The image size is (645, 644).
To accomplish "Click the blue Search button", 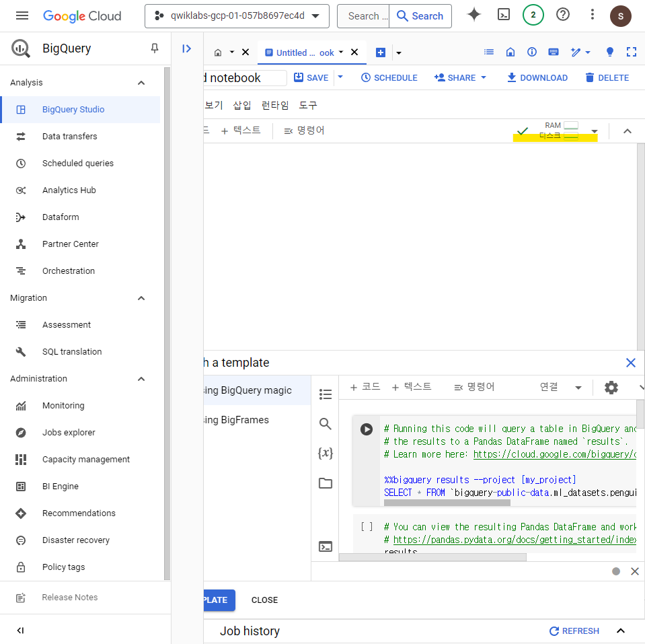I will pyautogui.click(x=420, y=16).
